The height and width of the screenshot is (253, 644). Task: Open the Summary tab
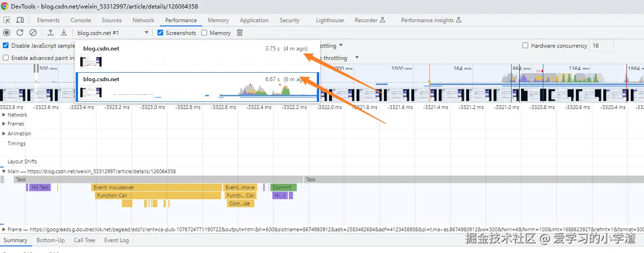(16, 240)
